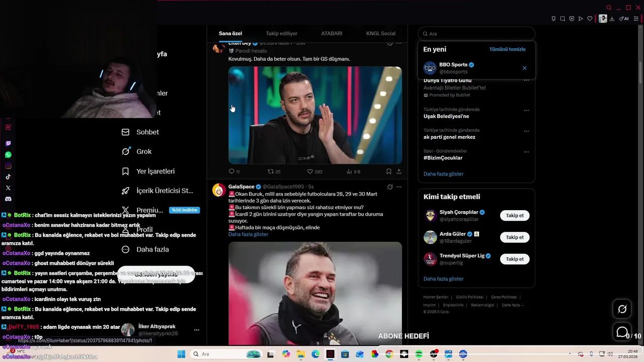Open the X sidebar panel icon
The image size is (644, 362).
pyautogui.click(x=8, y=188)
